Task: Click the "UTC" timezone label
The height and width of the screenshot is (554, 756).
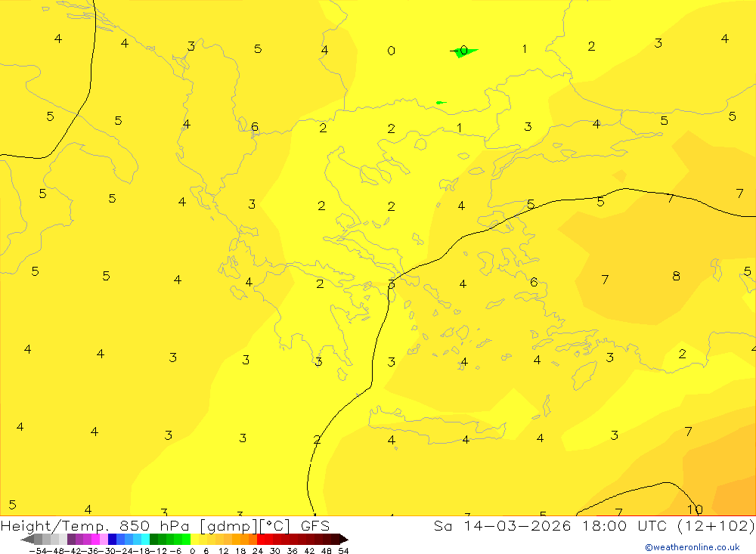Action: point(652,525)
